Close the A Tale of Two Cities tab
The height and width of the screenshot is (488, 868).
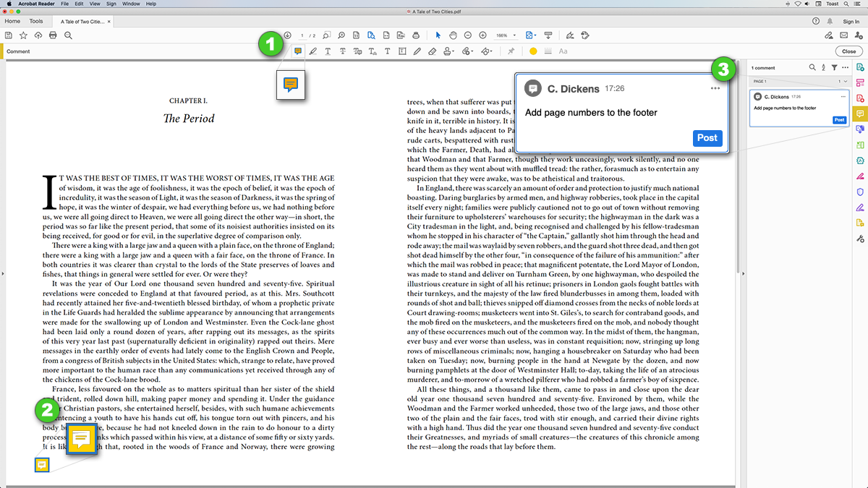click(x=109, y=22)
